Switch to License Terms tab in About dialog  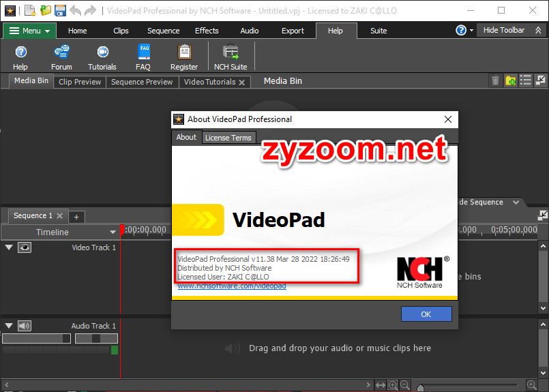click(228, 138)
